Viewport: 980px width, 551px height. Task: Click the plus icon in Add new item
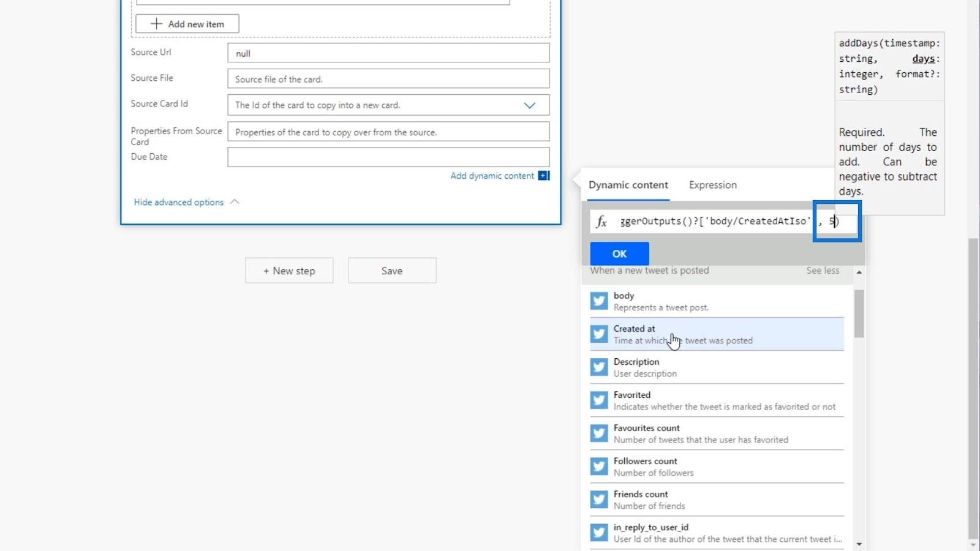(157, 24)
